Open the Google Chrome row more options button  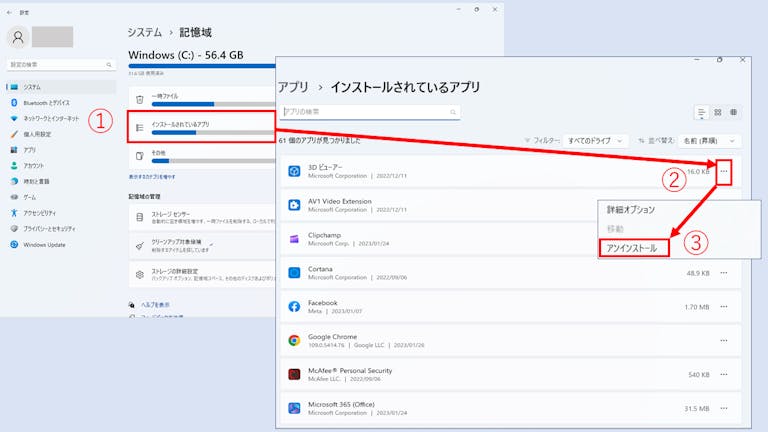tap(723, 340)
